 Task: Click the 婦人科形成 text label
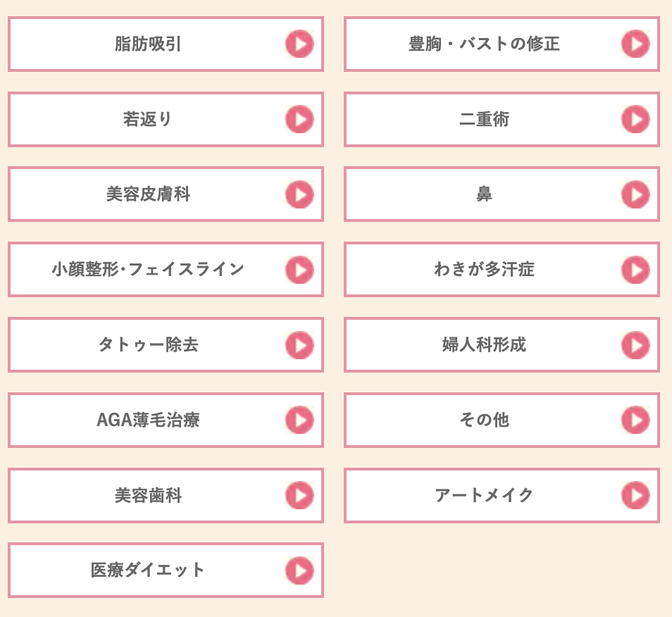485,344
